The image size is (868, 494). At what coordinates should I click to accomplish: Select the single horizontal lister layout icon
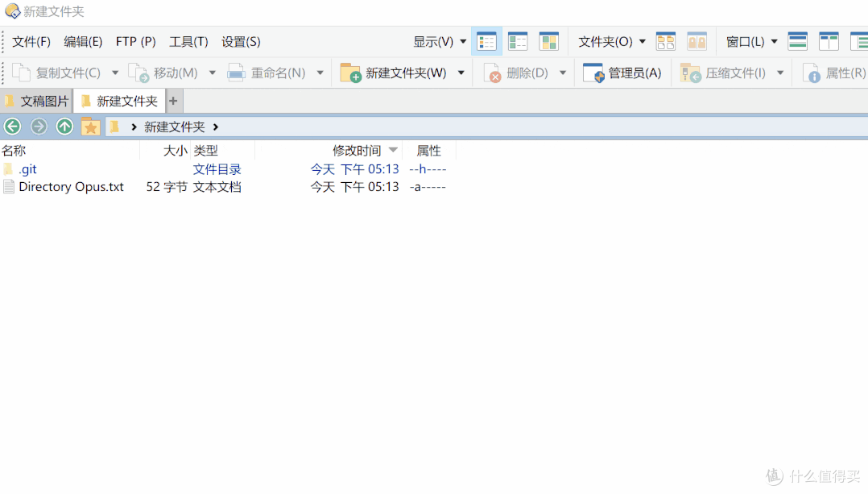[x=797, y=41]
